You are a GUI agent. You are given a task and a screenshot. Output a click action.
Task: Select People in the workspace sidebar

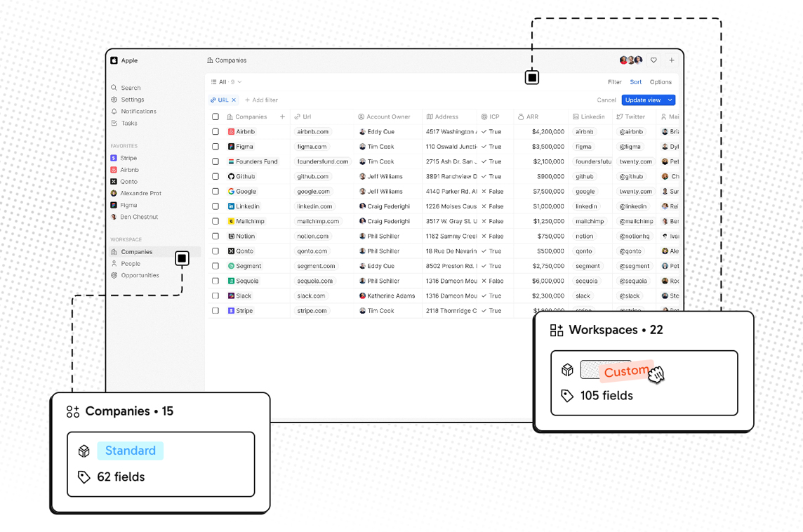(x=126, y=264)
